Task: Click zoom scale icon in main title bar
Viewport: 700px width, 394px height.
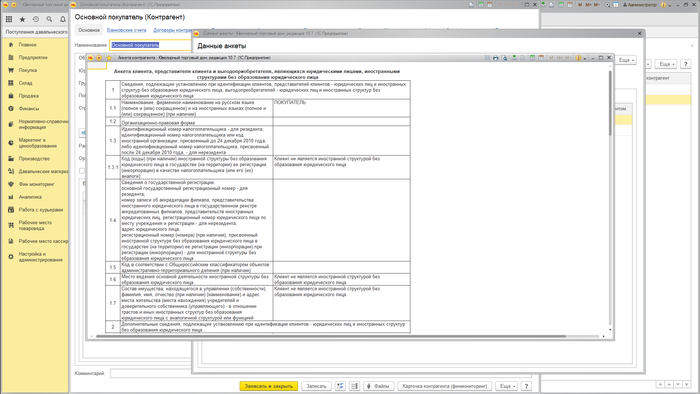Action: 607,4
